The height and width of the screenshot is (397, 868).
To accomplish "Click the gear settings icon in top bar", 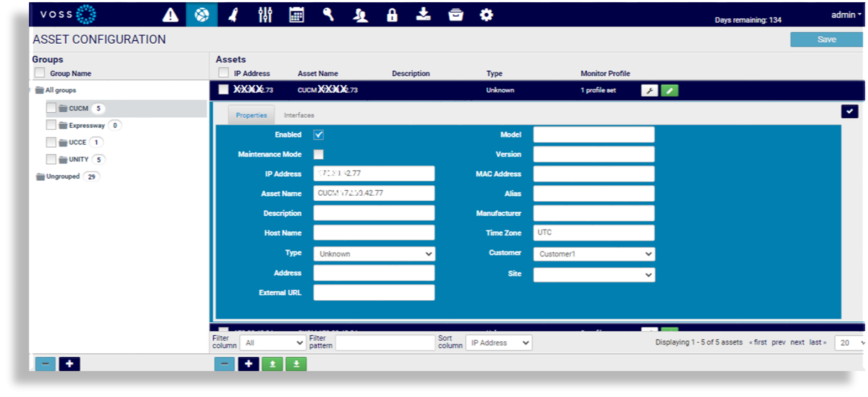I will point(486,15).
